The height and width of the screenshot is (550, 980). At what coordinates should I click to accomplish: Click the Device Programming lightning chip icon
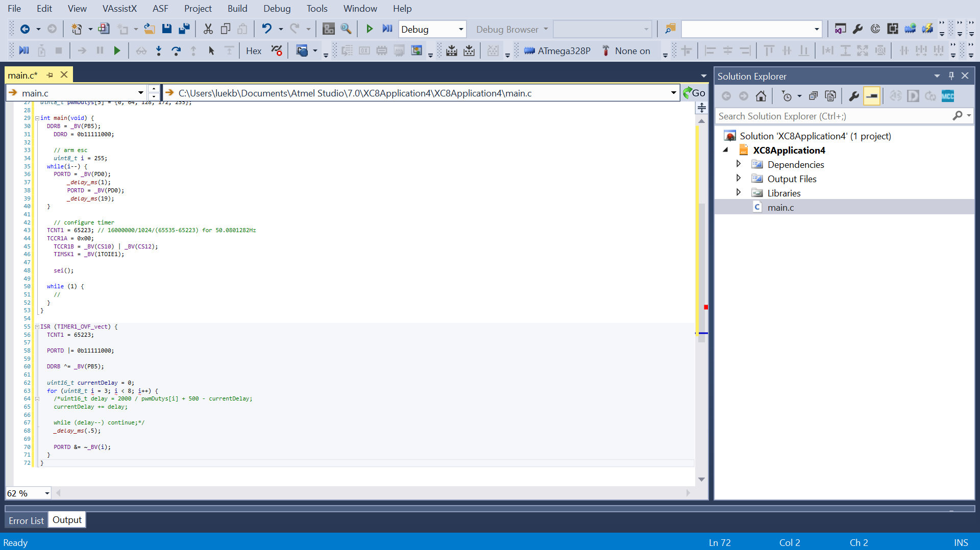927,29
